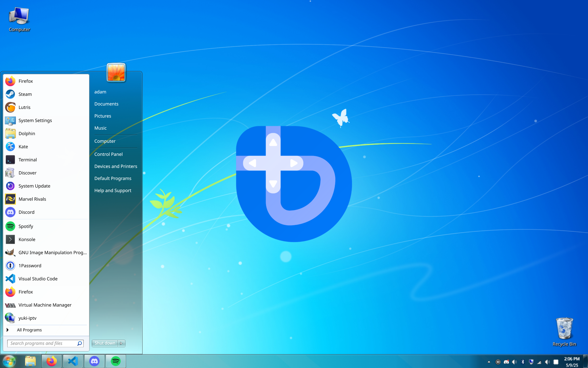This screenshot has width=588, height=368.
Task: Show hidden system tray icons
Action: (x=489, y=362)
